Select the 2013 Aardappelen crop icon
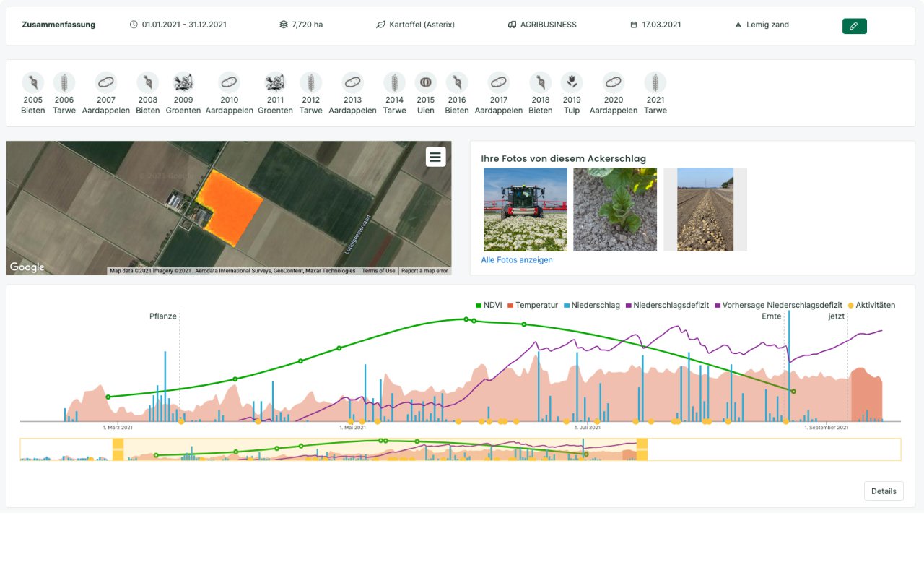The width and height of the screenshot is (924, 578). click(352, 83)
